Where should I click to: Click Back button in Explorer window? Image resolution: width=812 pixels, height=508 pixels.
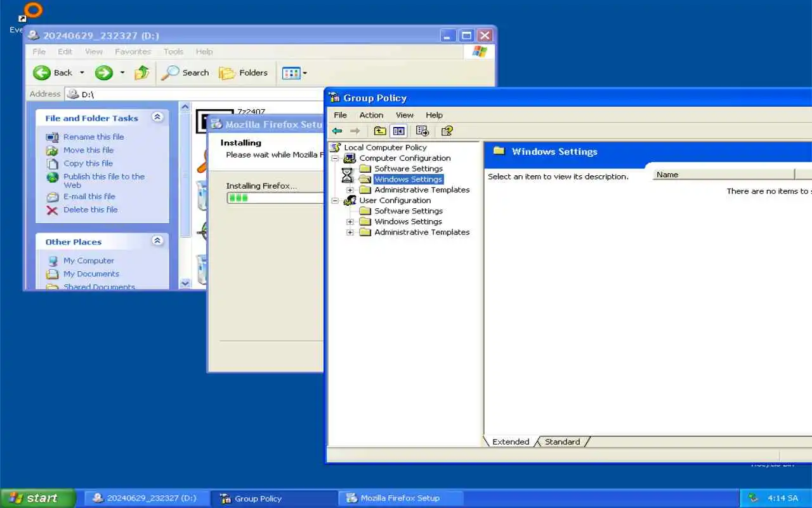point(53,73)
